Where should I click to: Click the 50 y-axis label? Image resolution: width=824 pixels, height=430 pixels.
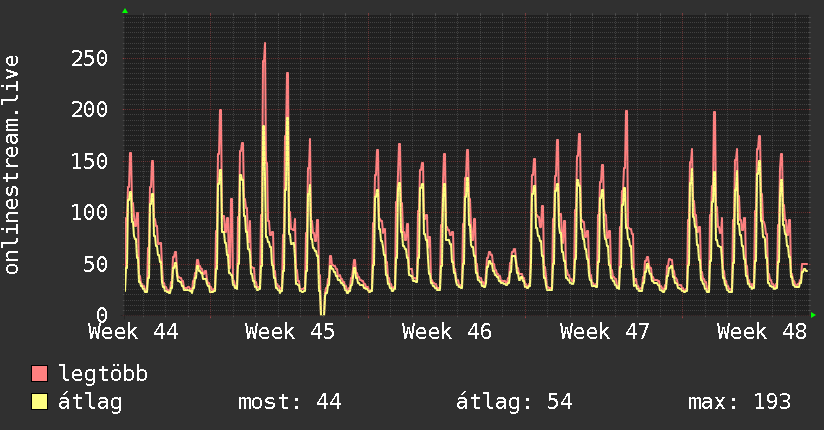(x=96, y=264)
